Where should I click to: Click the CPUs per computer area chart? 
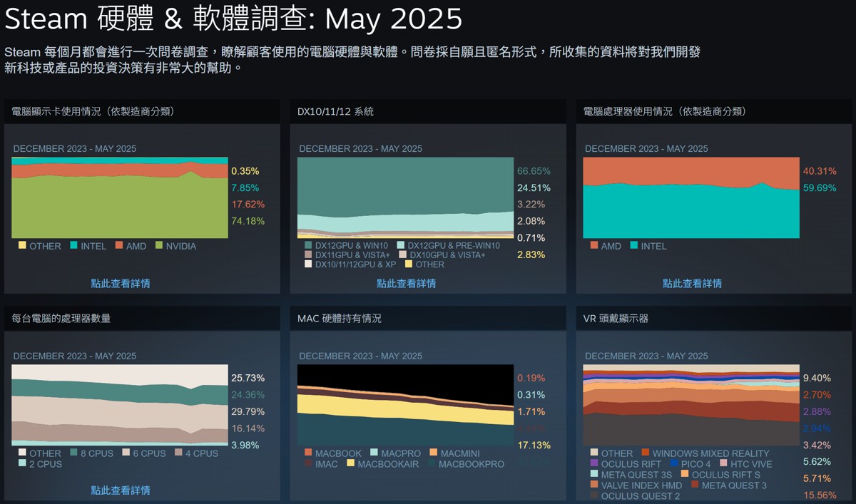click(x=120, y=405)
